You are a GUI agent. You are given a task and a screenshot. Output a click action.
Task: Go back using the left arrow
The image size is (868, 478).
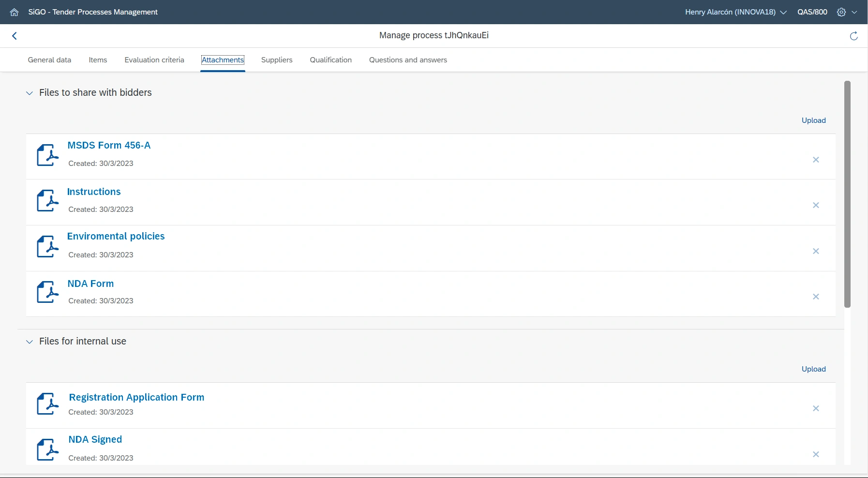pyautogui.click(x=15, y=36)
